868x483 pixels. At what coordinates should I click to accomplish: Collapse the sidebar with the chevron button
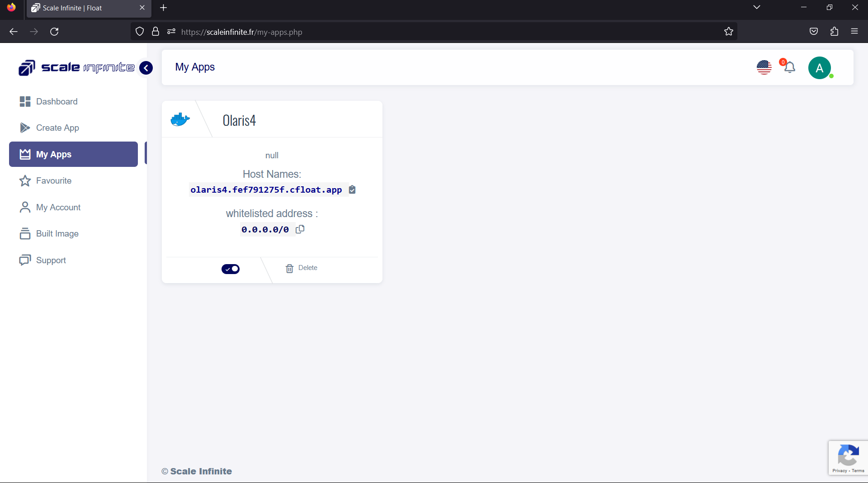pyautogui.click(x=146, y=68)
